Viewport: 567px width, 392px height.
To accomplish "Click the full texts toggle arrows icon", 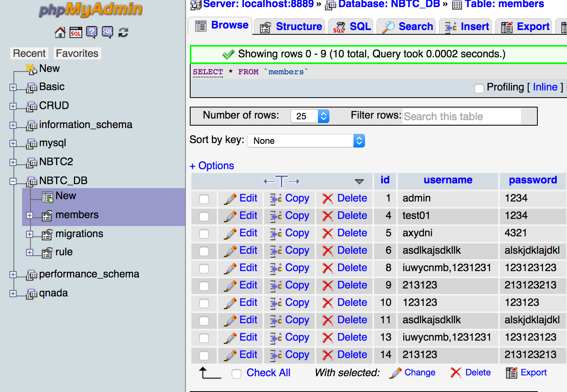I will coord(282,181).
